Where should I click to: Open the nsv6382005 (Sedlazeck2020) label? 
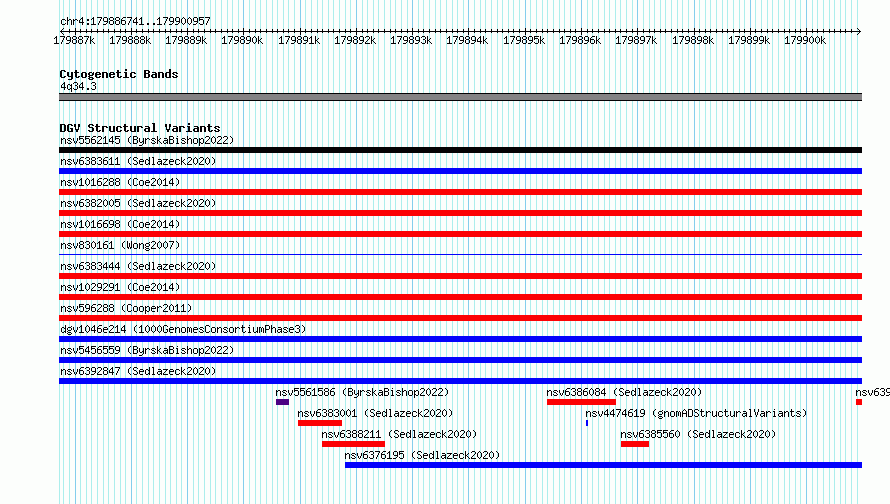pyautogui.click(x=138, y=203)
